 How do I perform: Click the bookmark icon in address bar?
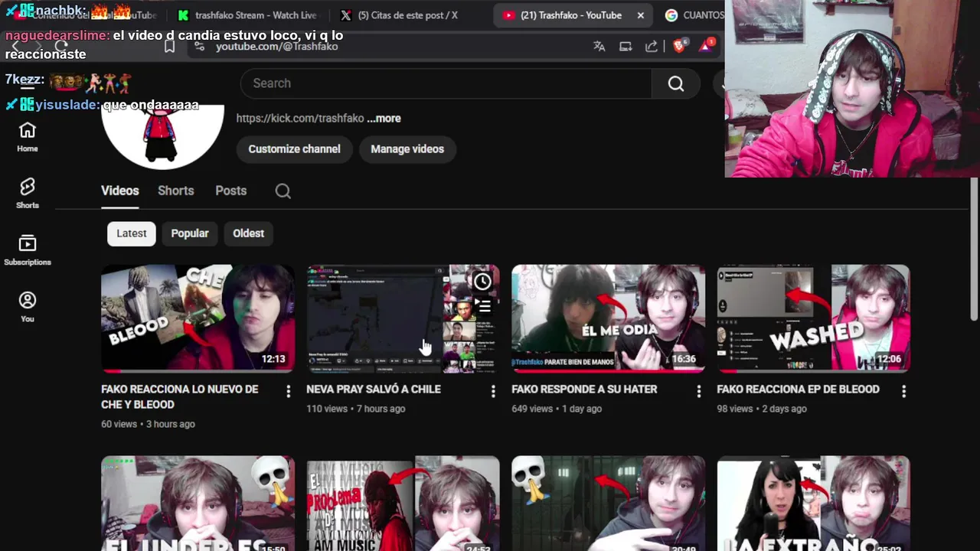click(169, 47)
